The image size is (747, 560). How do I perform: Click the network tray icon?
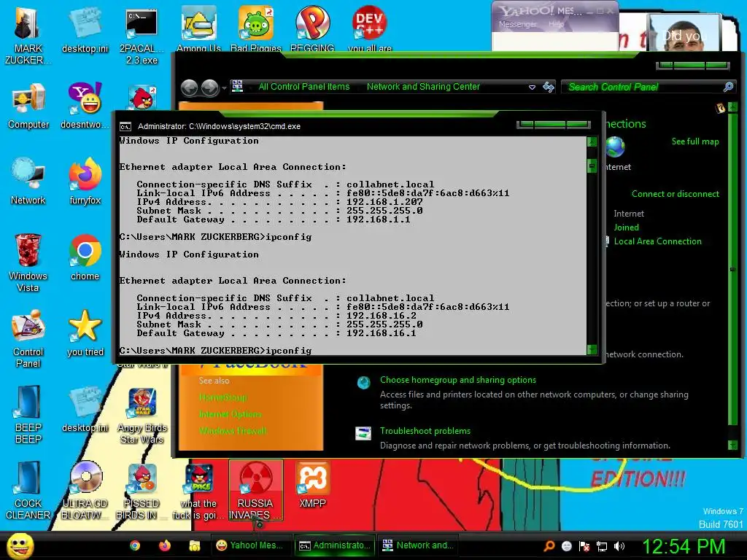602,546
